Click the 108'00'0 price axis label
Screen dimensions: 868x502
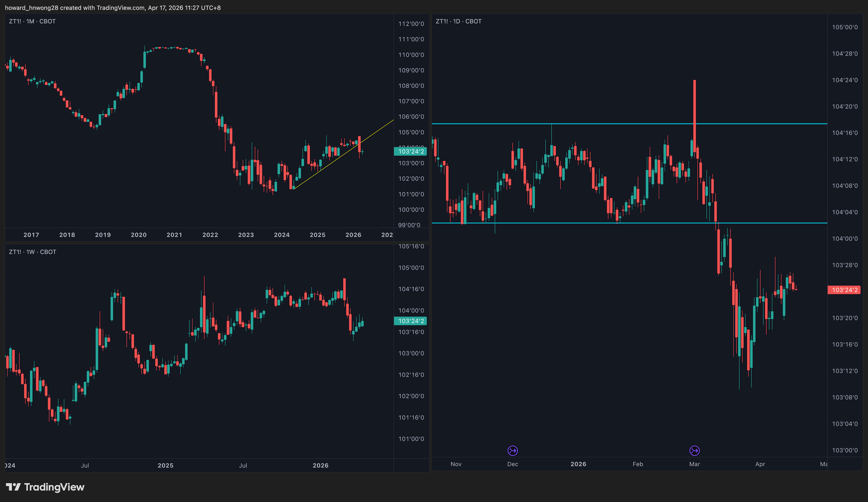pos(411,86)
